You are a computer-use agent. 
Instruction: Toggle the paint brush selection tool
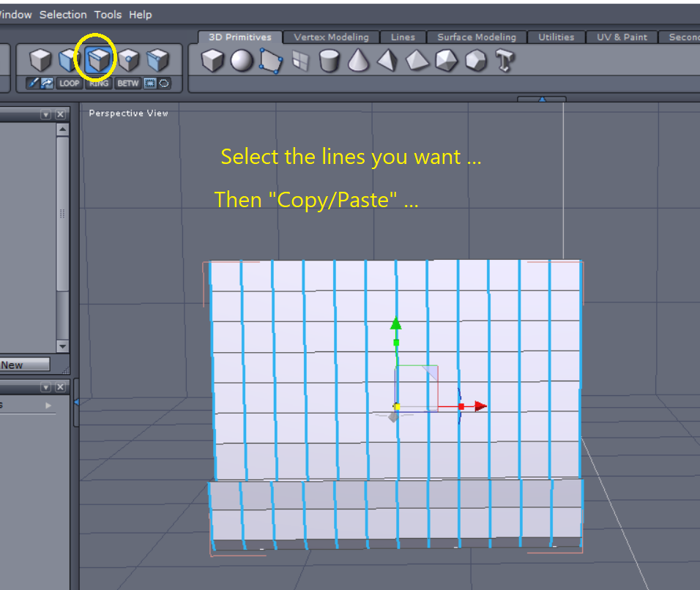tap(33, 83)
